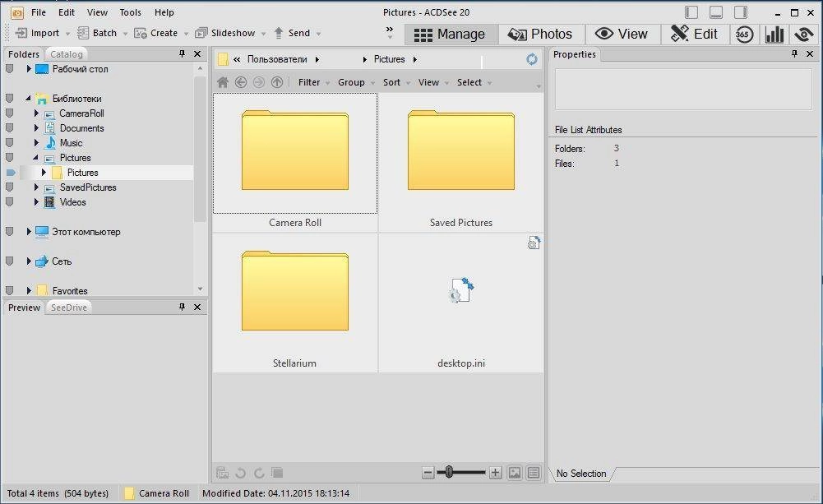Viewport: 823px width, 504px height.
Task: Open the Group dropdown
Action: tap(356, 82)
